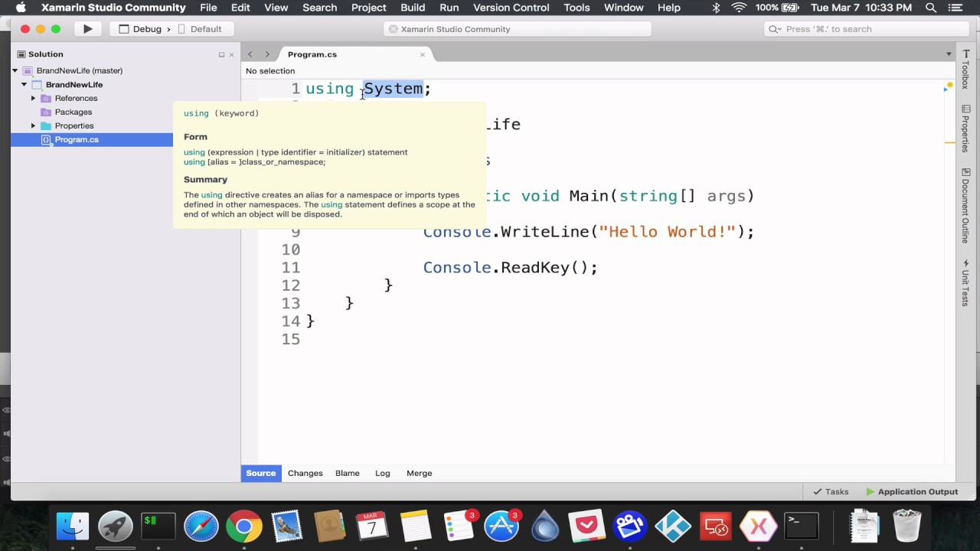Switch to the Blame view tab
Viewport: 980px width, 551px height.
click(x=348, y=473)
